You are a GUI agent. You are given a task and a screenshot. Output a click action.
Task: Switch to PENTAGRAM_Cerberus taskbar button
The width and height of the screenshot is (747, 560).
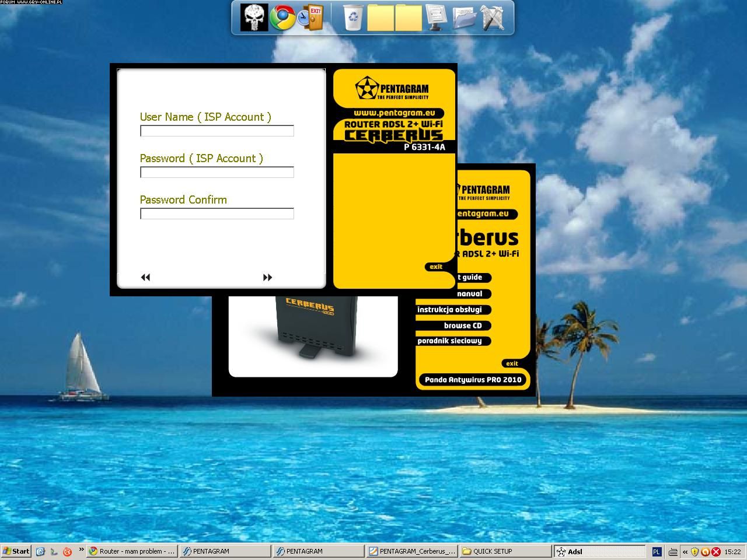[x=412, y=551]
